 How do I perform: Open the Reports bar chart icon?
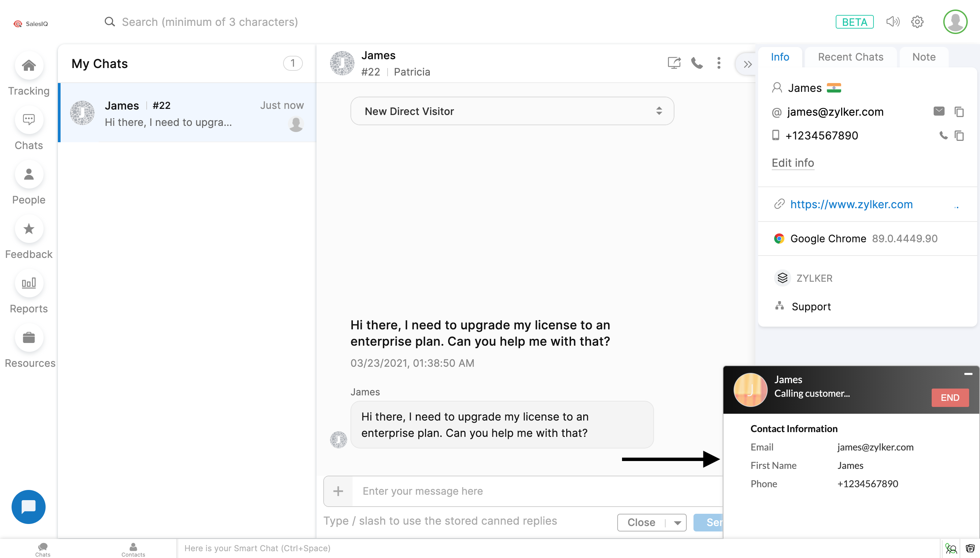pyautogui.click(x=29, y=283)
